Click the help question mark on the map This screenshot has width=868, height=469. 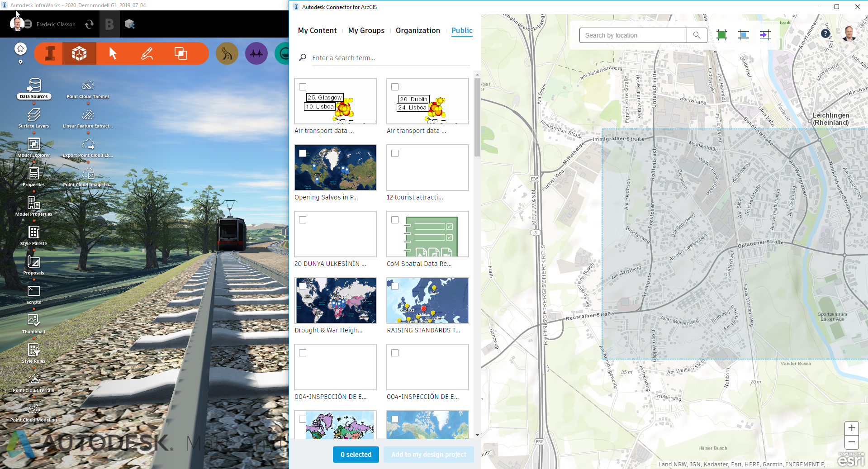825,33
